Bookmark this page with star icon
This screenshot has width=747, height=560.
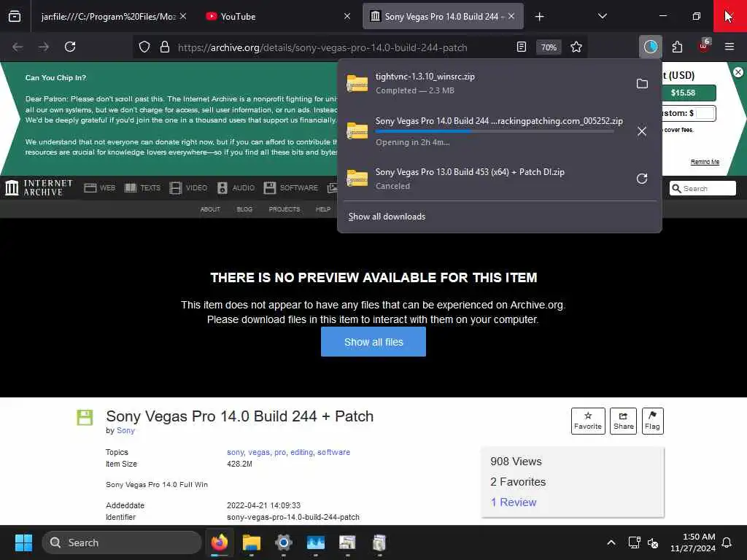pyautogui.click(x=576, y=47)
